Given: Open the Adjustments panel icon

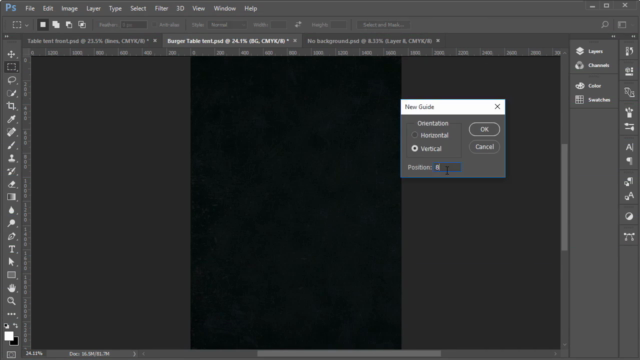Looking at the screenshot, I should point(629,216).
